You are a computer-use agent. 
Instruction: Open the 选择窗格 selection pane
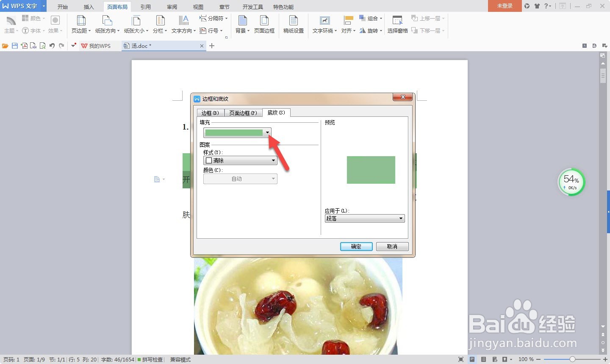click(x=397, y=24)
